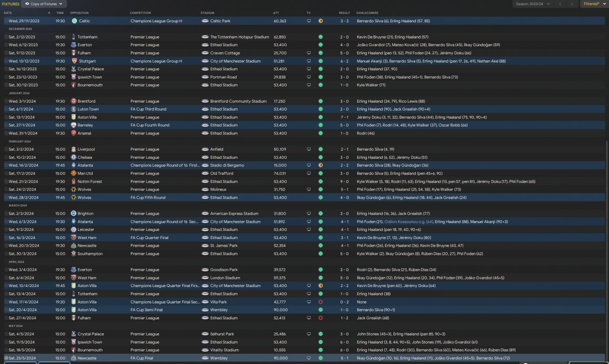Click the TV icon on the Molineux fixture
Viewport: 609px width, 364px height.
(309, 190)
